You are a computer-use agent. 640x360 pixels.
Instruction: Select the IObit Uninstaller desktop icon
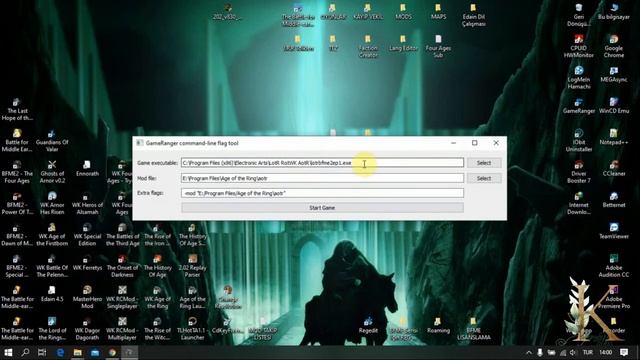click(x=579, y=140)
